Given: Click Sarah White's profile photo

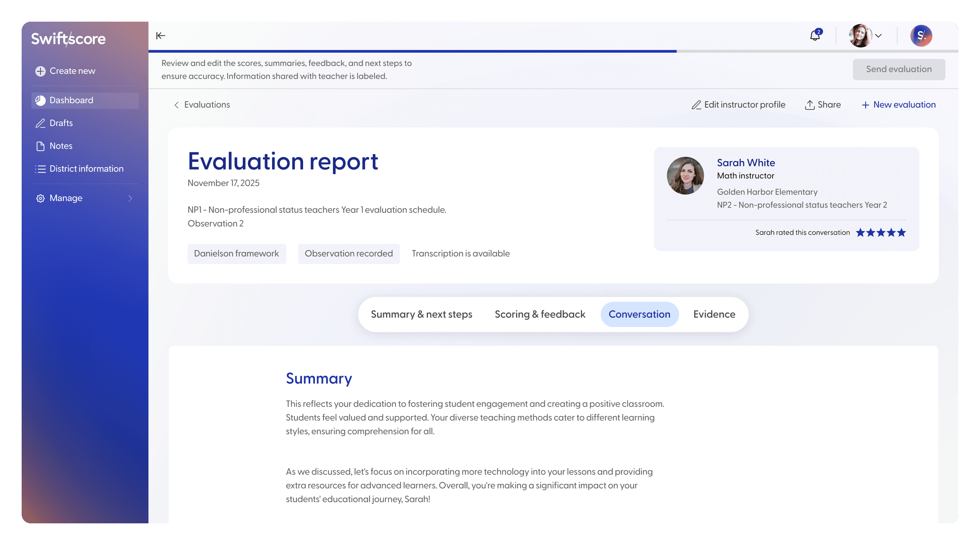Looking at the screenshot, I should click(x=685, y=175).
